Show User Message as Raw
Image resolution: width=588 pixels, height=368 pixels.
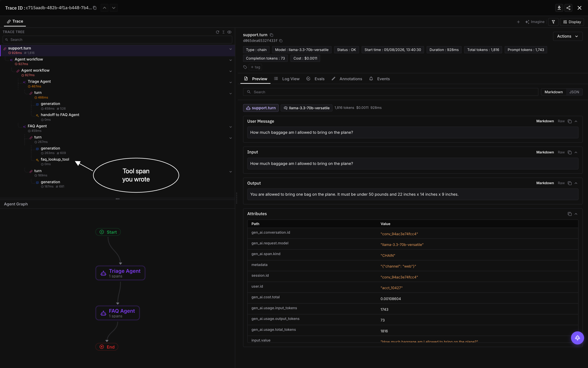[561, 121]
